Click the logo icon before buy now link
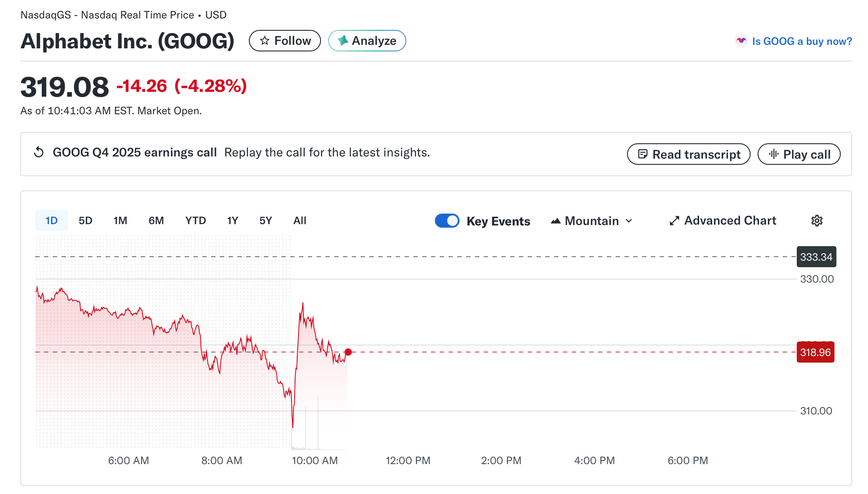Screen dimensions: 868x494 [x=741, y=41]
